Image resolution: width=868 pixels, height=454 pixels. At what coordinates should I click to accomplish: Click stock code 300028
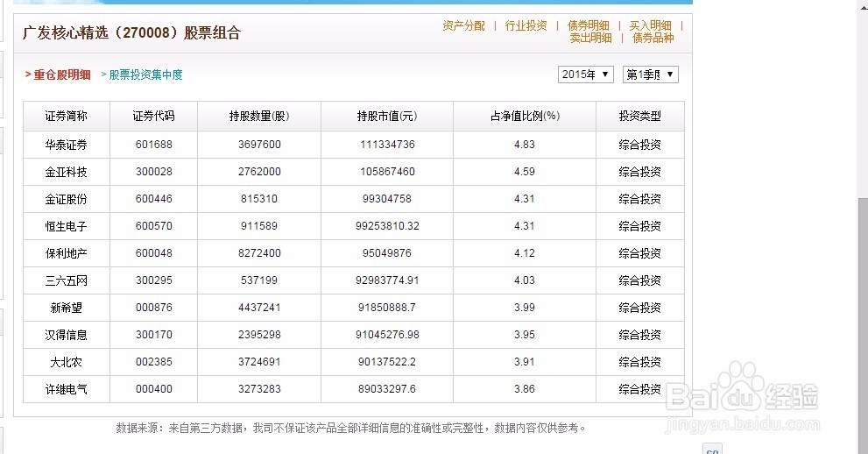pos(154,172)
